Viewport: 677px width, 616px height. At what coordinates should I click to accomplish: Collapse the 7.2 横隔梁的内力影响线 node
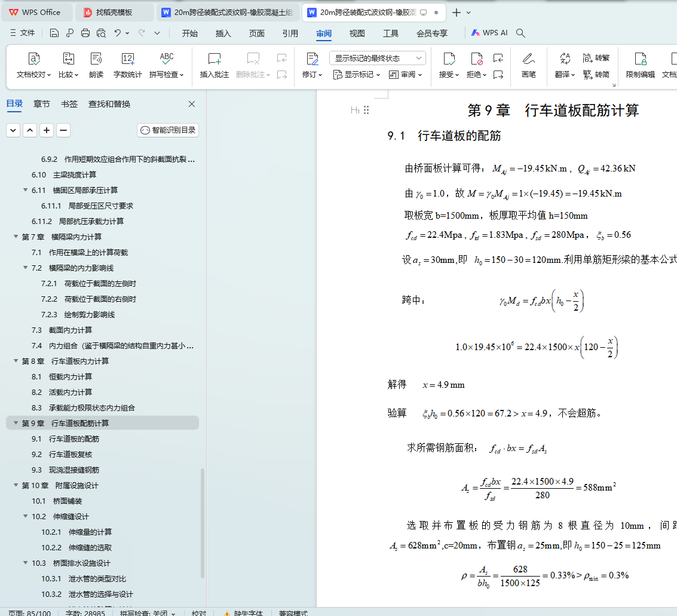(26, 268)
